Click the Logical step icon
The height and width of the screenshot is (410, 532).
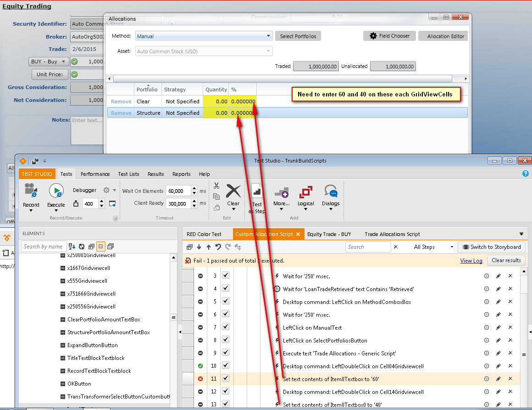306,192
